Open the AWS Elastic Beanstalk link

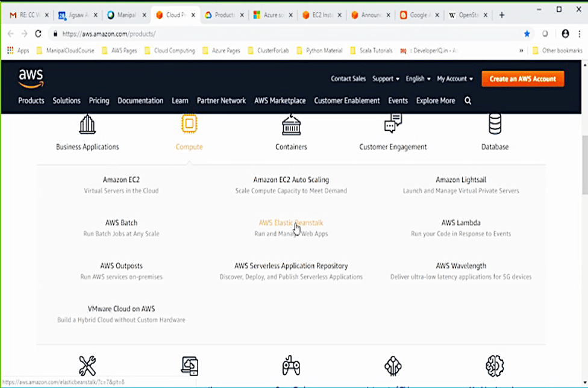[x=291, y=223]
